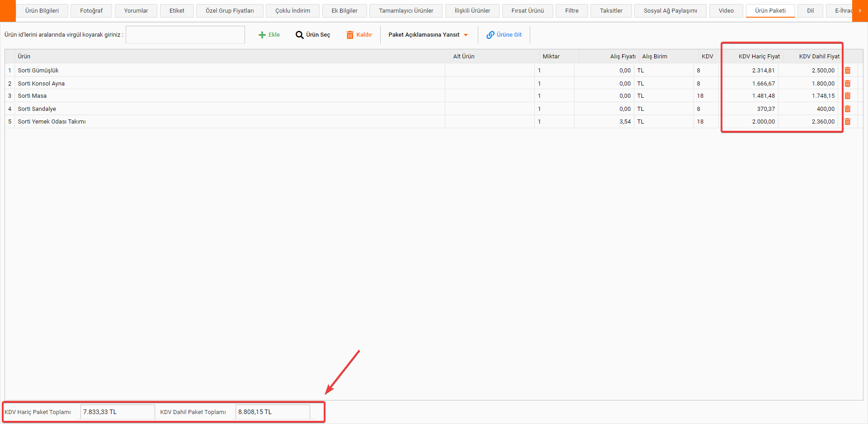The height and width of the screenshot is (424, 868).
Task: Open the Özel Grup Fiyatları tab
Action: point(230,11)
